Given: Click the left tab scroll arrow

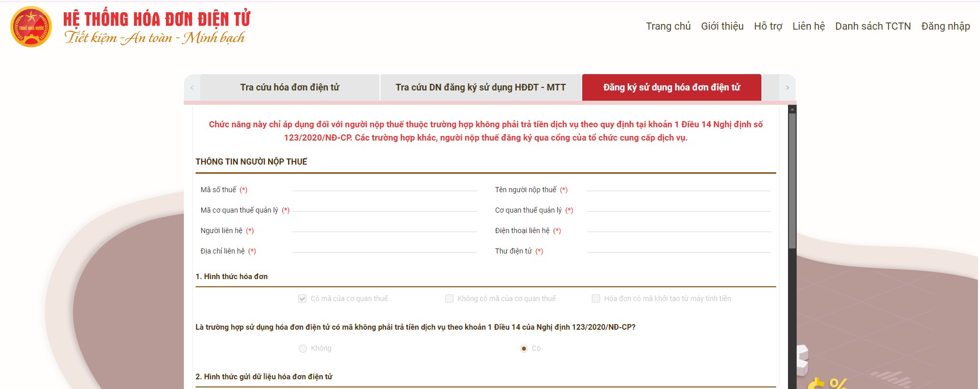Looking at the screenshot, I should [x=192, y=87].
